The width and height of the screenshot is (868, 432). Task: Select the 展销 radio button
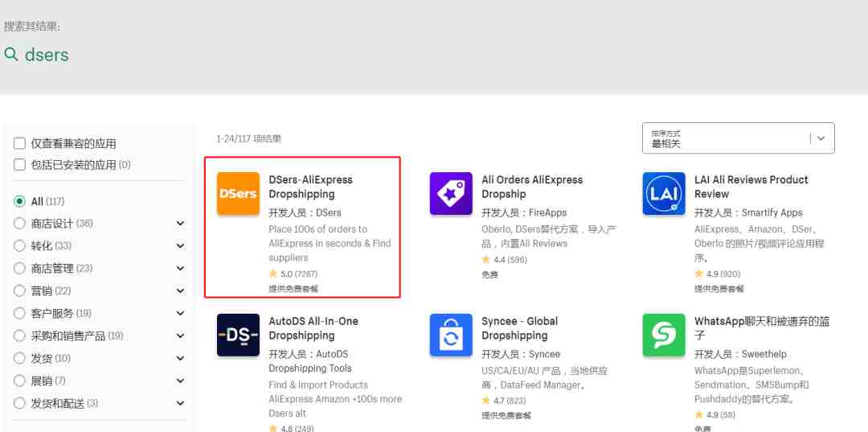[x=19, y=381]
